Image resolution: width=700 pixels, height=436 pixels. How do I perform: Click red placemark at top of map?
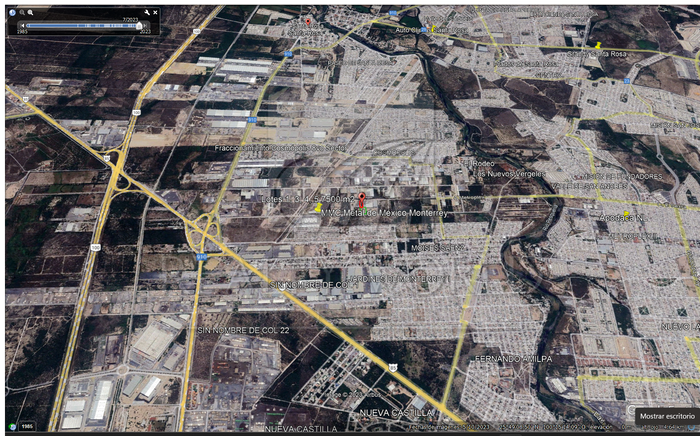coord(308,21)
